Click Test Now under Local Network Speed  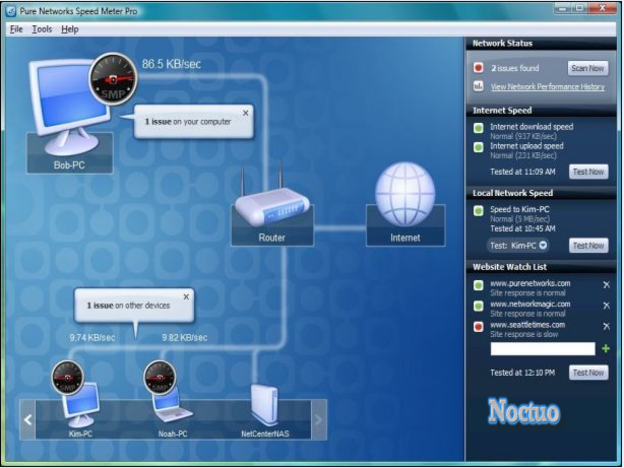[x=588, y=246]
